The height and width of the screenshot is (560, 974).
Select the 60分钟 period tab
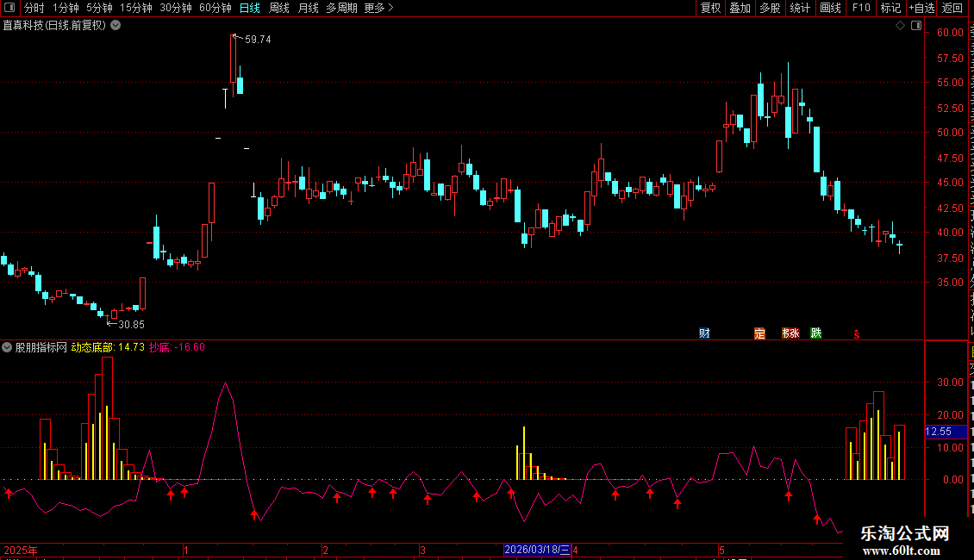coord(215,8)
